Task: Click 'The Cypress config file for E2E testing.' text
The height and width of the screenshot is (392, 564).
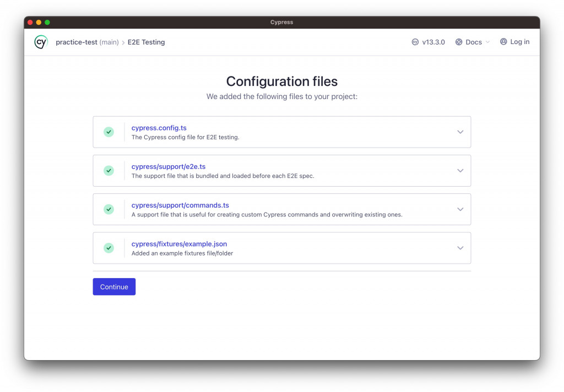Action: point(185,137)
